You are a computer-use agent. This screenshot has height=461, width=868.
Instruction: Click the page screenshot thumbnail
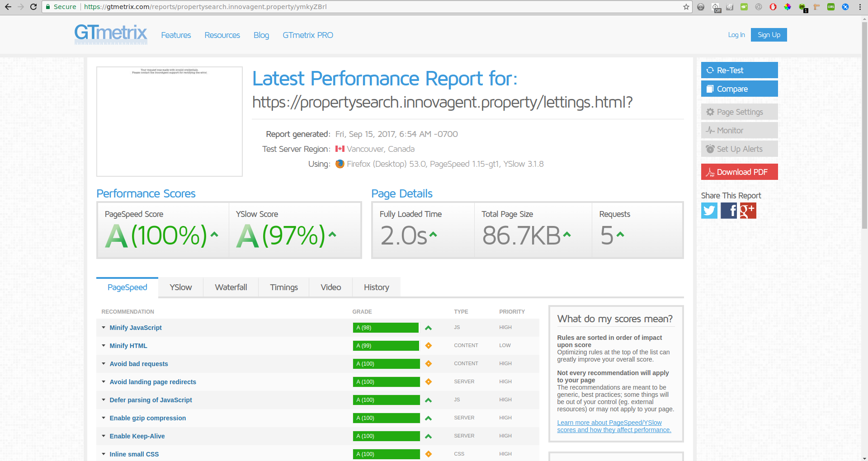point(170,122)
